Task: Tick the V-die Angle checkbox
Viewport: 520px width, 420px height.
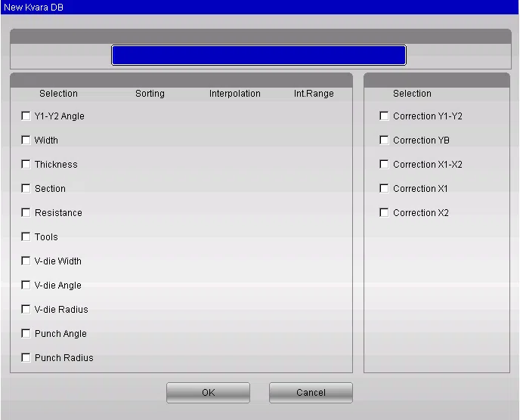Action: (x=26, y=285)
